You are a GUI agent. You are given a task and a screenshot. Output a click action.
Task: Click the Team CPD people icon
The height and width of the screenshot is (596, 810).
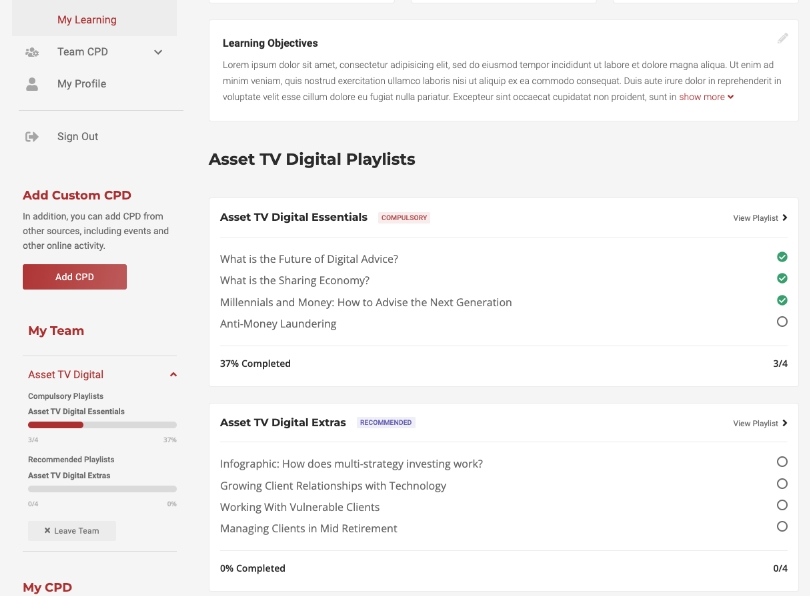pyautogui.click(x=32, y=52)
